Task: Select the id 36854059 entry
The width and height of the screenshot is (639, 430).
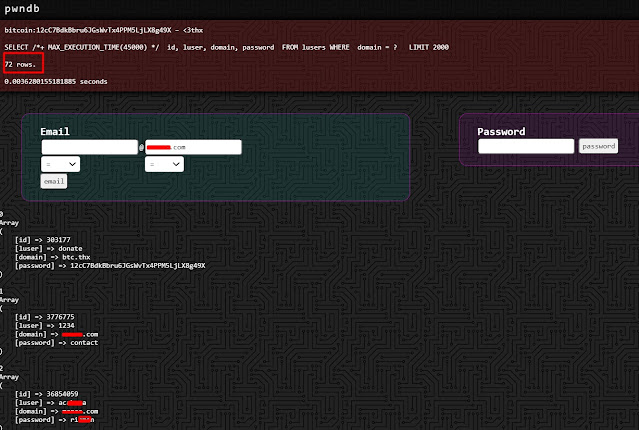Action: coord(46,394)
